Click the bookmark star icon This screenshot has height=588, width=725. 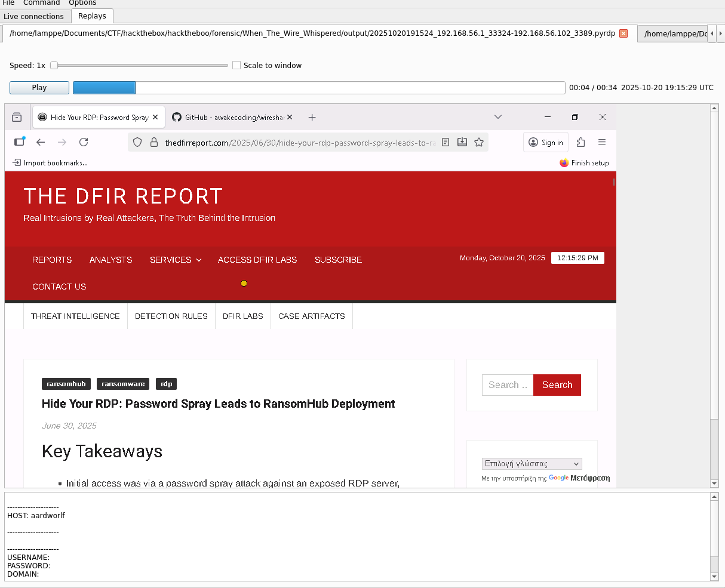pyautogui.click(x=479, y=142)
